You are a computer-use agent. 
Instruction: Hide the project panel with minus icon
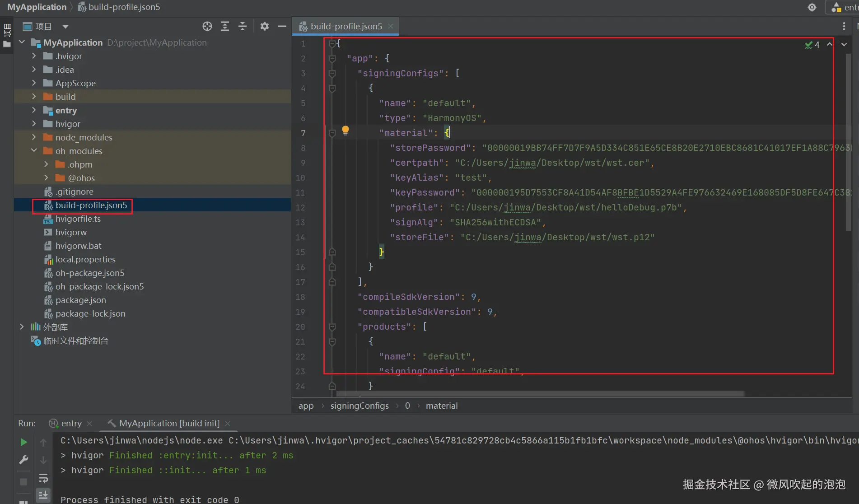pyautogui.click(x=282, y=27)
